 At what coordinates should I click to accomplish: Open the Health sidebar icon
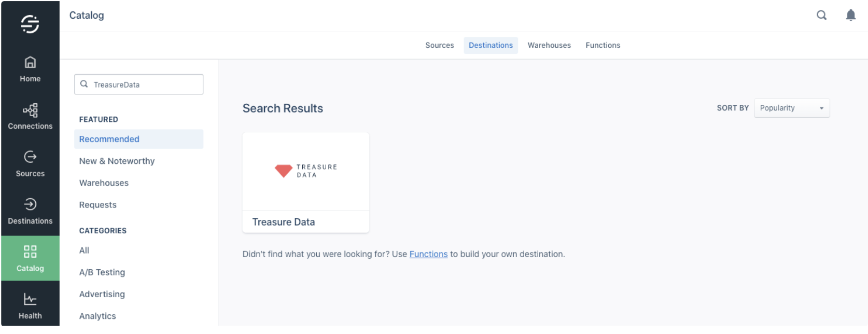pyautogui.click(x=30, y=306)
